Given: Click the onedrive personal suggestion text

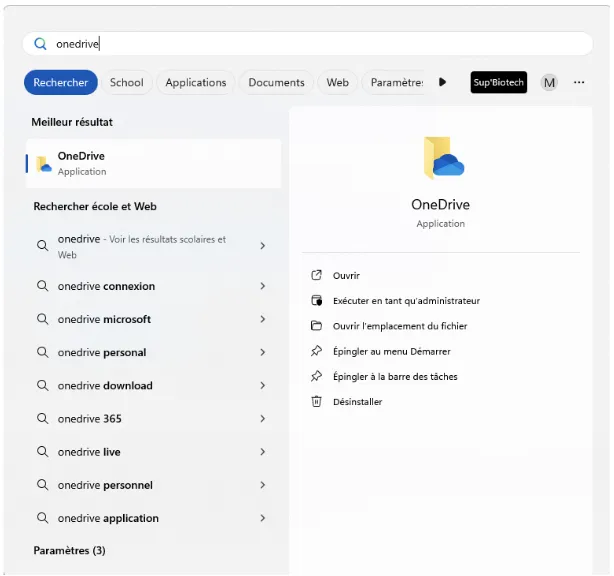Looking at the screenshot, I should pyautogui.click(x=102, y=352).
